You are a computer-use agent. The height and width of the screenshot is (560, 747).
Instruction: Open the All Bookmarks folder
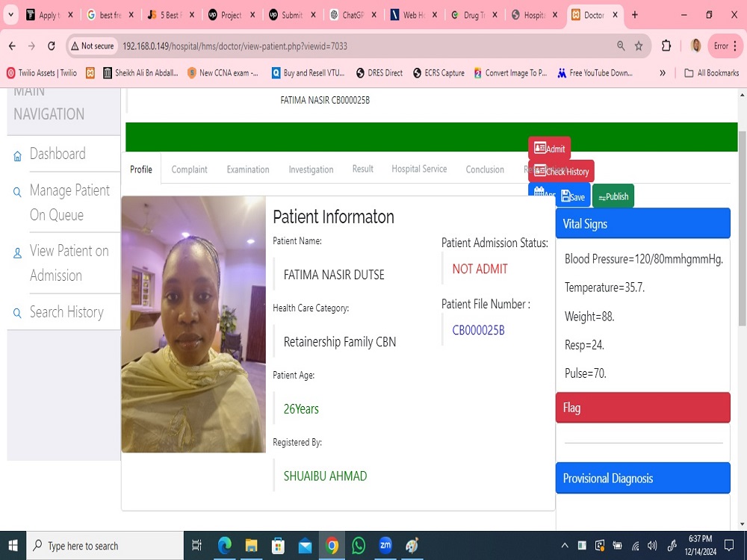point(712,73)
